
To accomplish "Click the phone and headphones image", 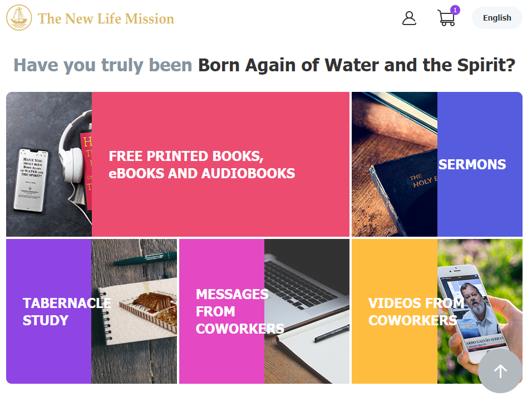I will click(49, 164).
